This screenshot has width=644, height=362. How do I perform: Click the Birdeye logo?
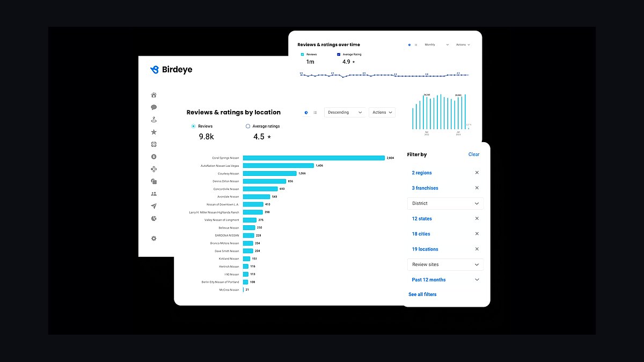[x=171, y=70]
